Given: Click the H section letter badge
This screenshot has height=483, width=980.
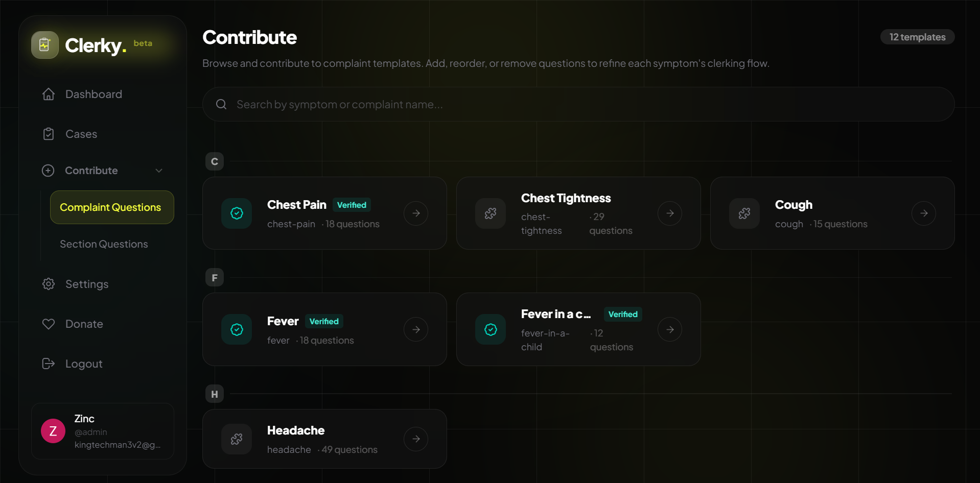Looking at the screenshot, I should tap(215, 394).
